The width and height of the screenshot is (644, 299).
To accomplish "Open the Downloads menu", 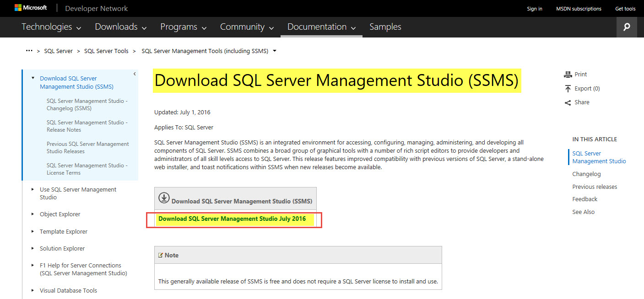I will coord(121,27).
